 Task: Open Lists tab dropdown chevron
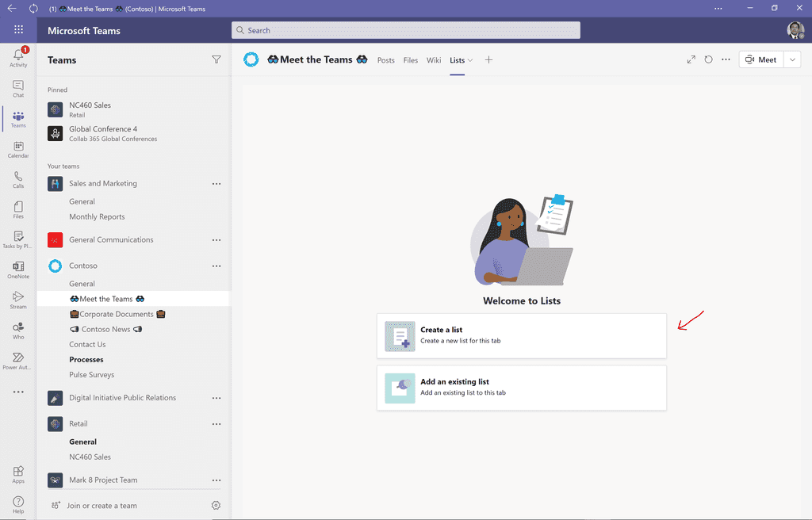pyautogui.click(x=470, y=60)
